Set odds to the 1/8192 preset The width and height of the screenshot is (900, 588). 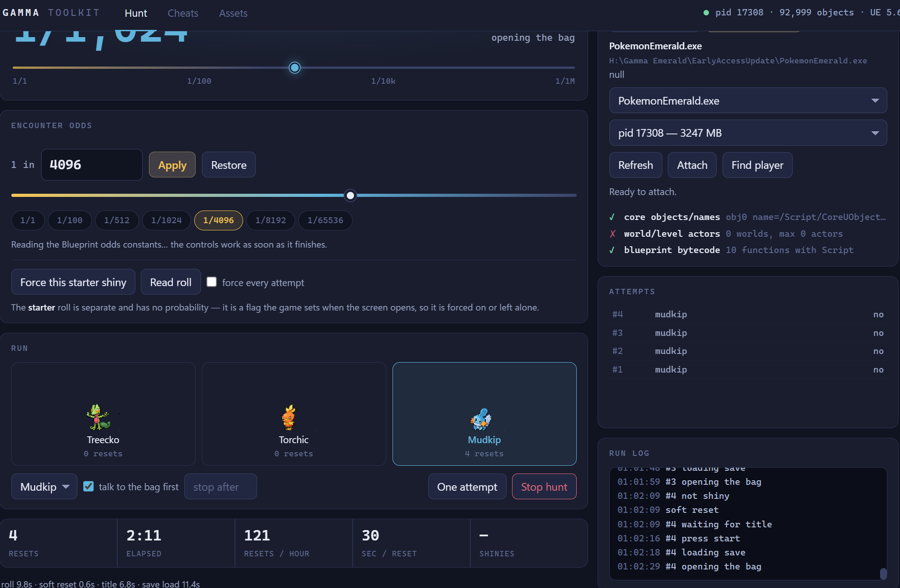tap(271, 220)
